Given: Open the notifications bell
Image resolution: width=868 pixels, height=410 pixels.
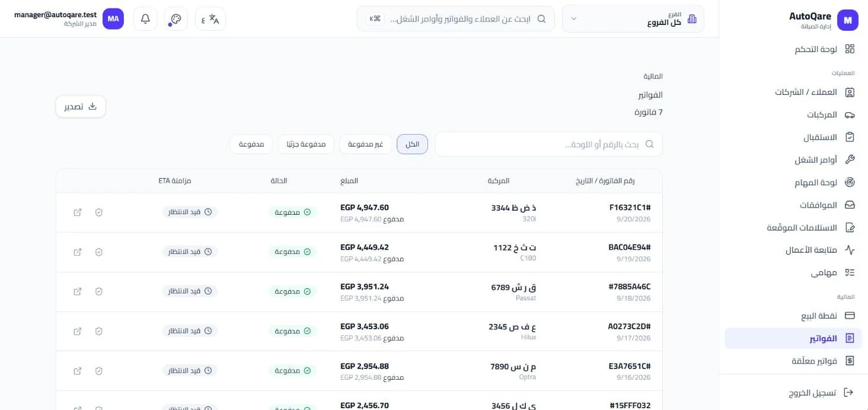Looking at the screenshot, I should click(145, 19).
